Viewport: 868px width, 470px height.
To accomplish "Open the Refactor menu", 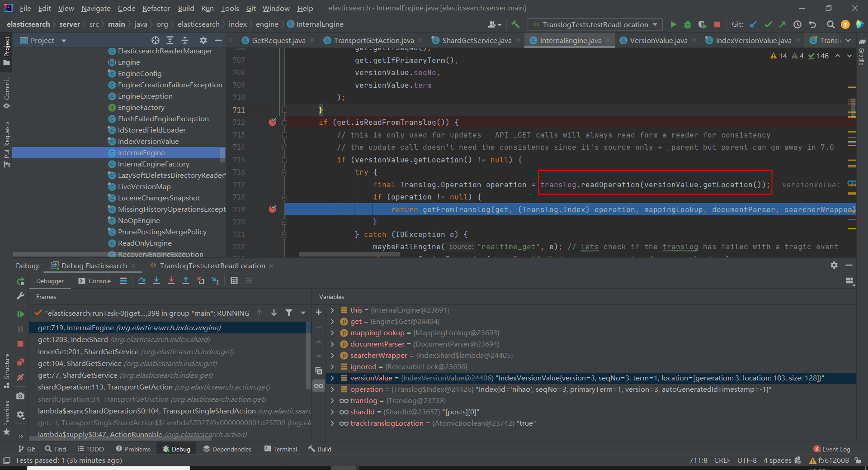I will tap(156, 8).
